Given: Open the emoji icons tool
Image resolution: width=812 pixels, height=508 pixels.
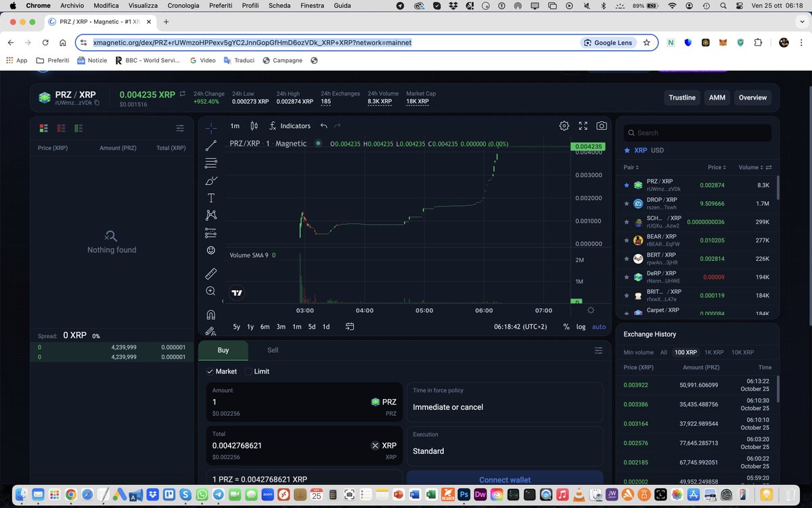Looking at the screenshot, I should point(211,251).
